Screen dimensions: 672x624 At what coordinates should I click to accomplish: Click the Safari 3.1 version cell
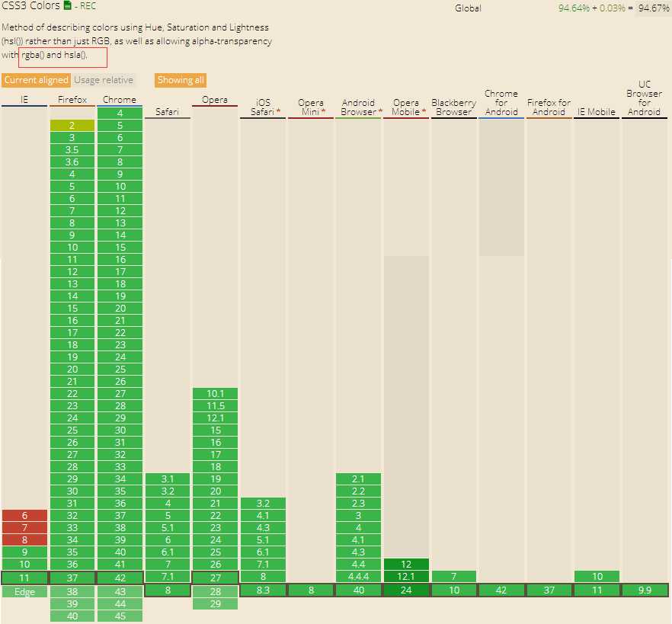(x=167, y=478)
